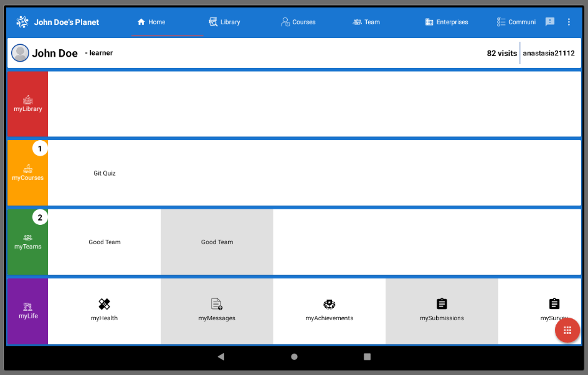Open the Team tab
This screenshot has width=588, height=375.
click(x=366, y=22)
